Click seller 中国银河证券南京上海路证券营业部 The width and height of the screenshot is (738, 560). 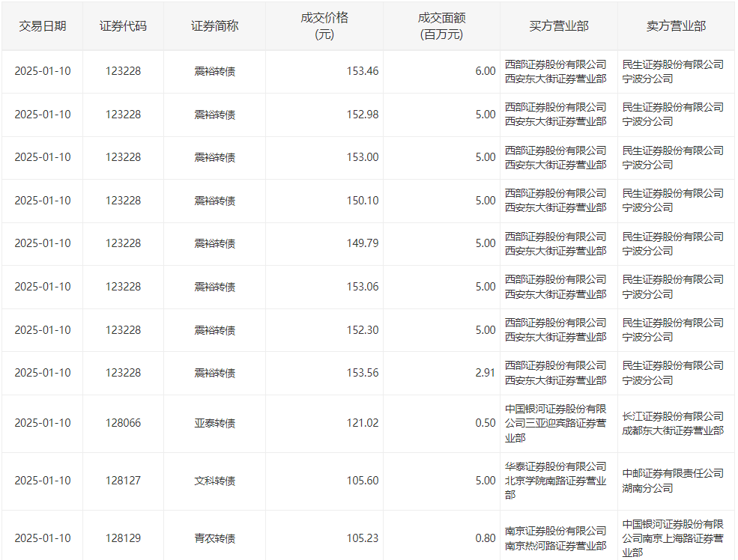pyautogui.click(x=673, y=539)
